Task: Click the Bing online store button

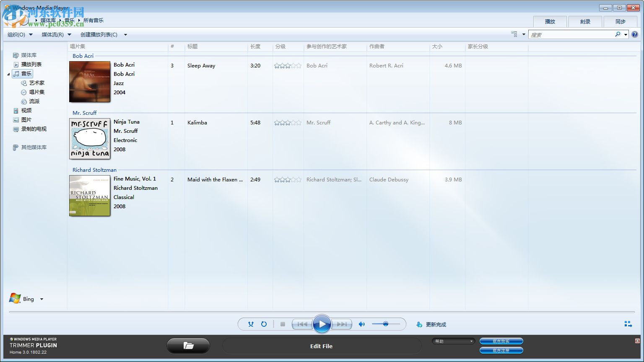Action: coord(22,299)
